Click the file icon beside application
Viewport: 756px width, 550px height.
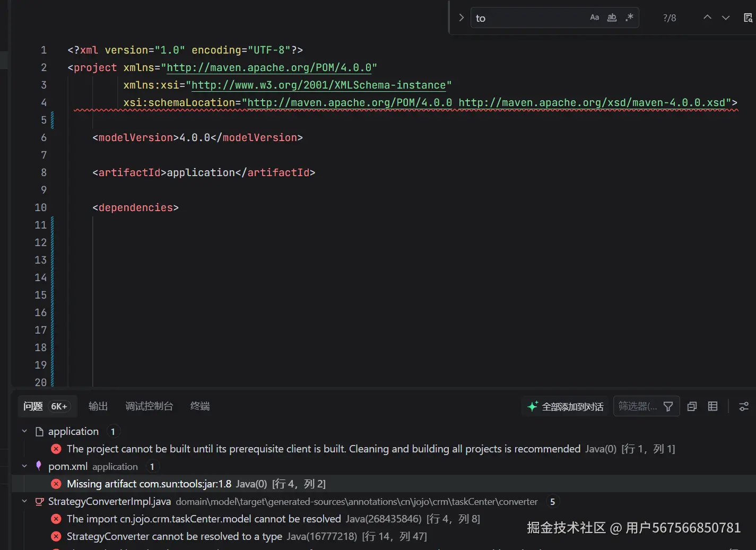39,431
